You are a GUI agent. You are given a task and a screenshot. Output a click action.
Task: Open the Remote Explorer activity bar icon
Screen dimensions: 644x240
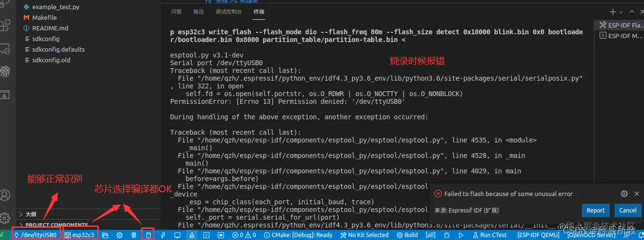pyautogui.click(x=5, y=49)
